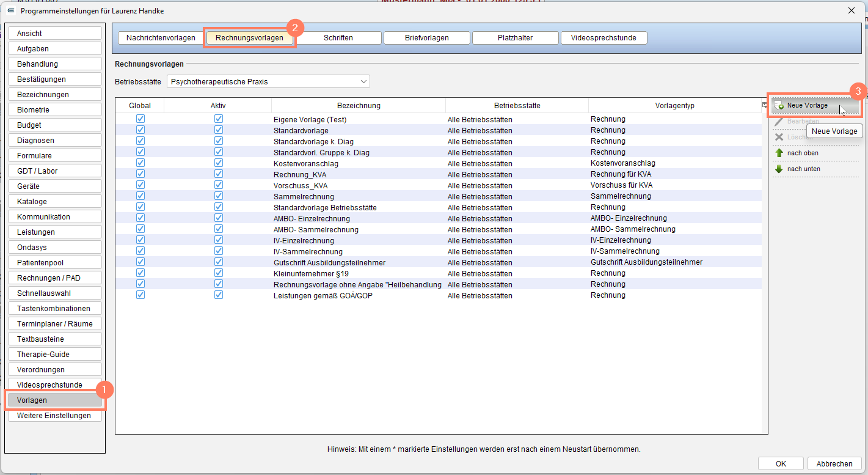Toggle Aktiv checkbox for Sammelrechnung row
This screenshot has height=475, width=868.
(219, 196)
